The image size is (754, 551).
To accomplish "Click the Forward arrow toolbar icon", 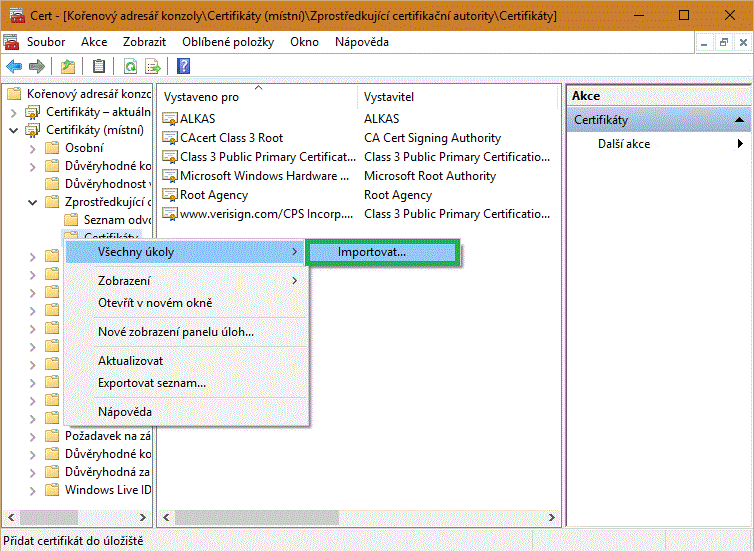I will [37, 66].
